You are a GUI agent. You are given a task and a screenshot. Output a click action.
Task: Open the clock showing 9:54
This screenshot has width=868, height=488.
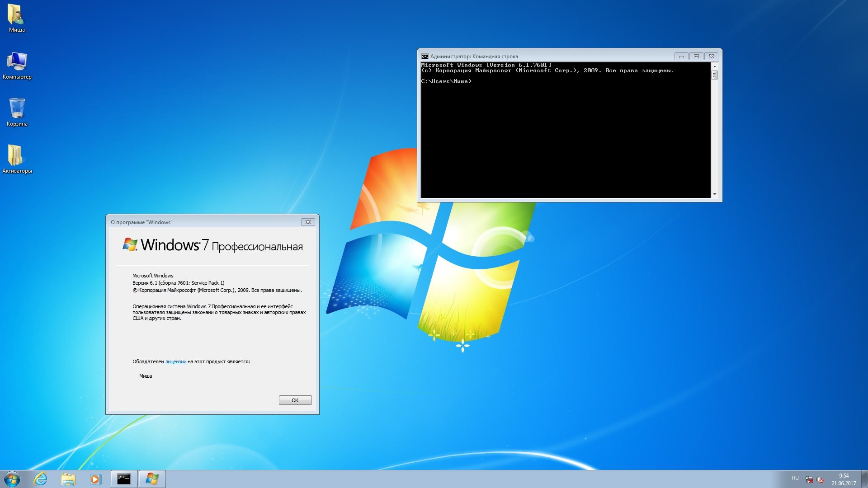[x=844, y=479]
